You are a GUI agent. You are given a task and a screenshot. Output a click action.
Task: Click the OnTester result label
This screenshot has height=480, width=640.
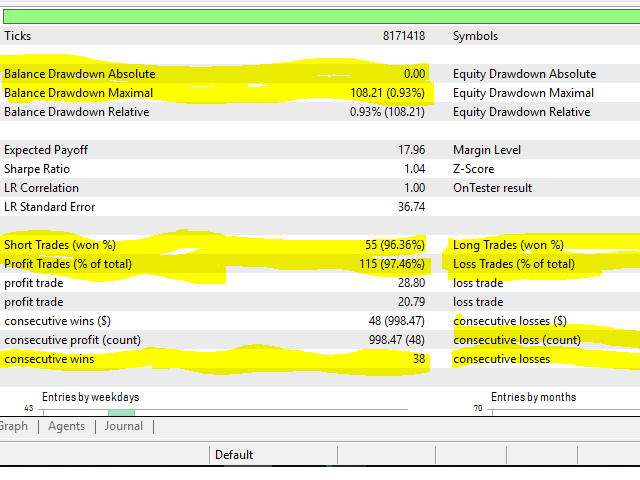pyautogui.click(x=493, y=188)
